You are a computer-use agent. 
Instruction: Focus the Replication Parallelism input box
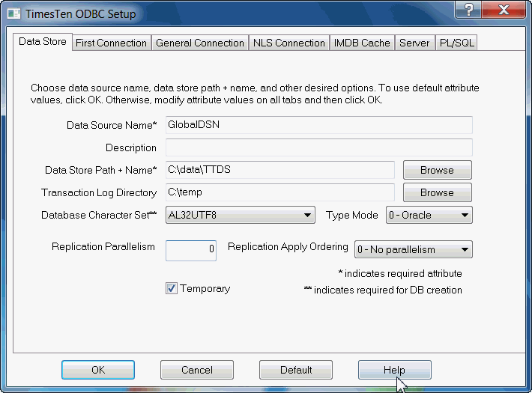[x=190, y=249]
